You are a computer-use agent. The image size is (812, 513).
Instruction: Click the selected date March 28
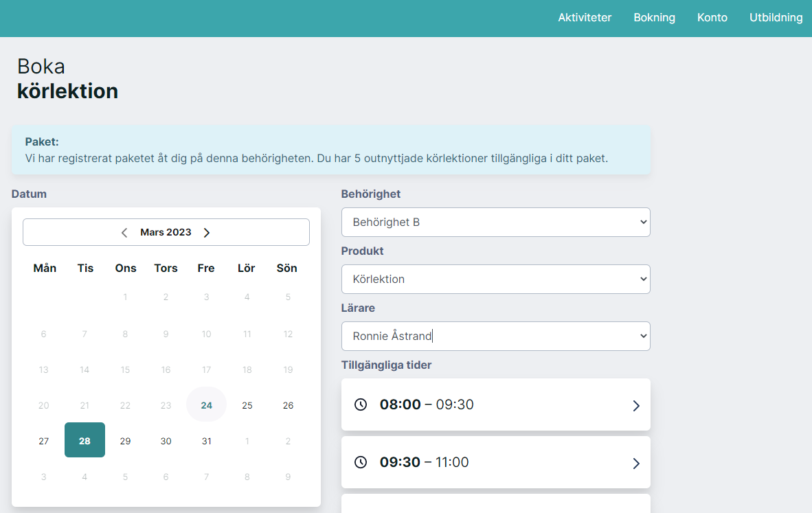coord(84,440)
